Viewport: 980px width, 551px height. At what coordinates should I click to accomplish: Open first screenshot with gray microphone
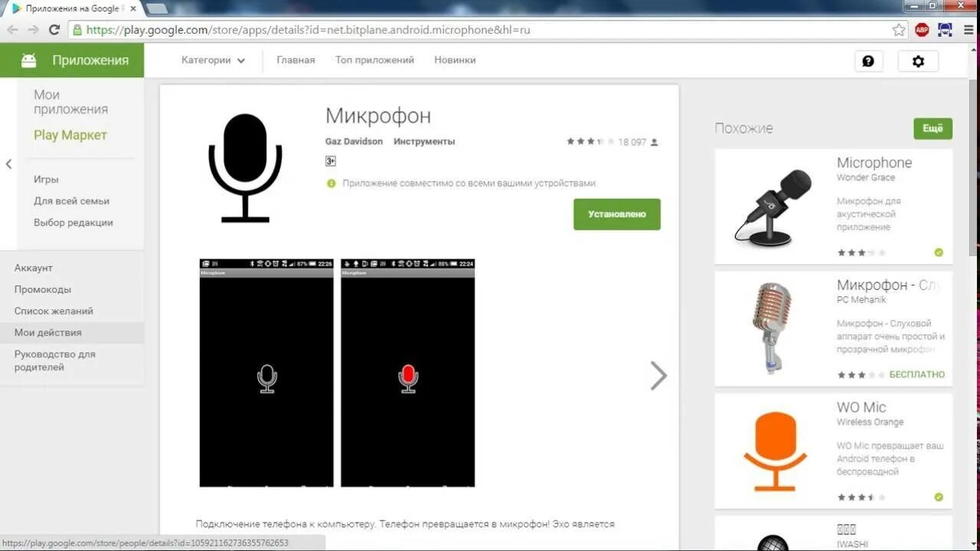(266, 373)
